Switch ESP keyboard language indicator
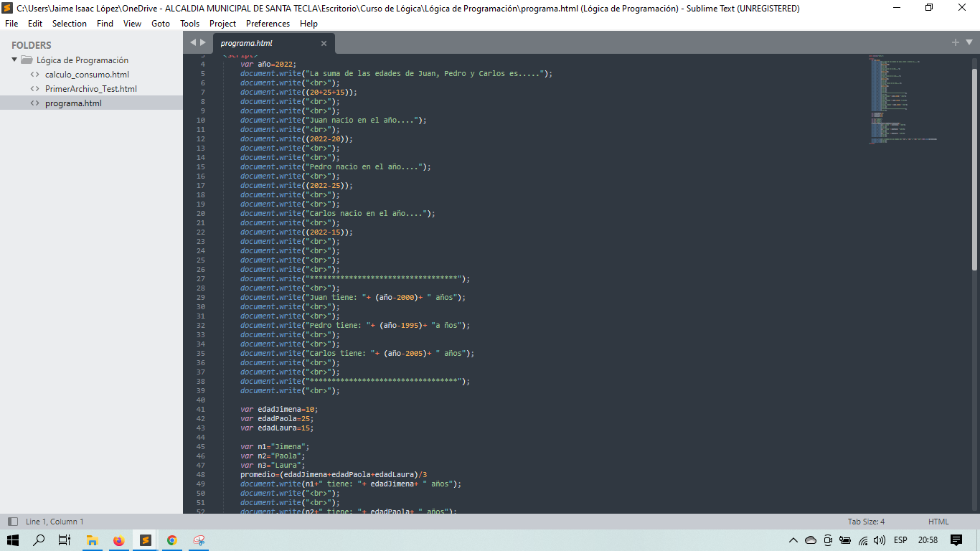This screenshot has height=551, width=980. point(900,540)
